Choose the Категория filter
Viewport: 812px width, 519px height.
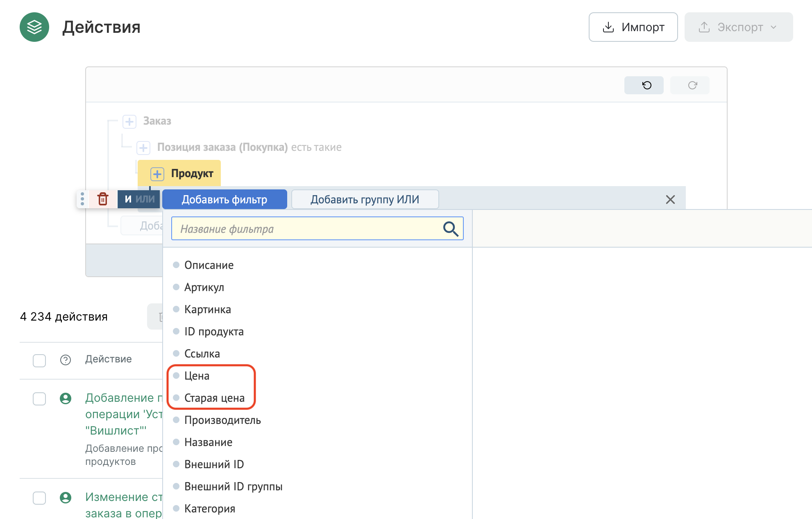210,509
